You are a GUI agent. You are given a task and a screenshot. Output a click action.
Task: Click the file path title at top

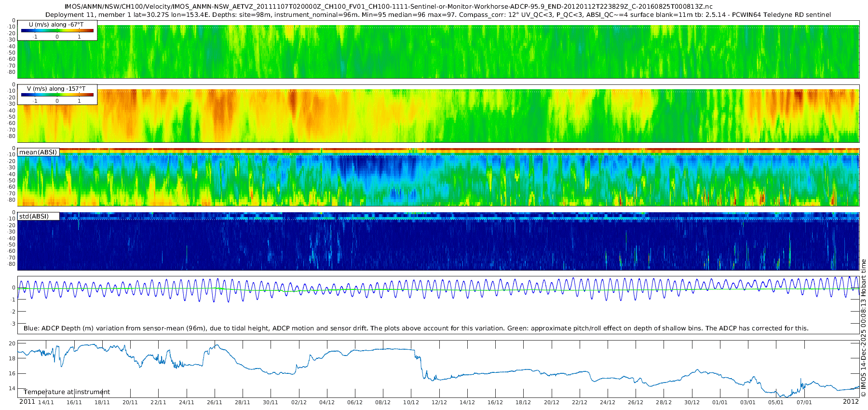pos(388,7)
